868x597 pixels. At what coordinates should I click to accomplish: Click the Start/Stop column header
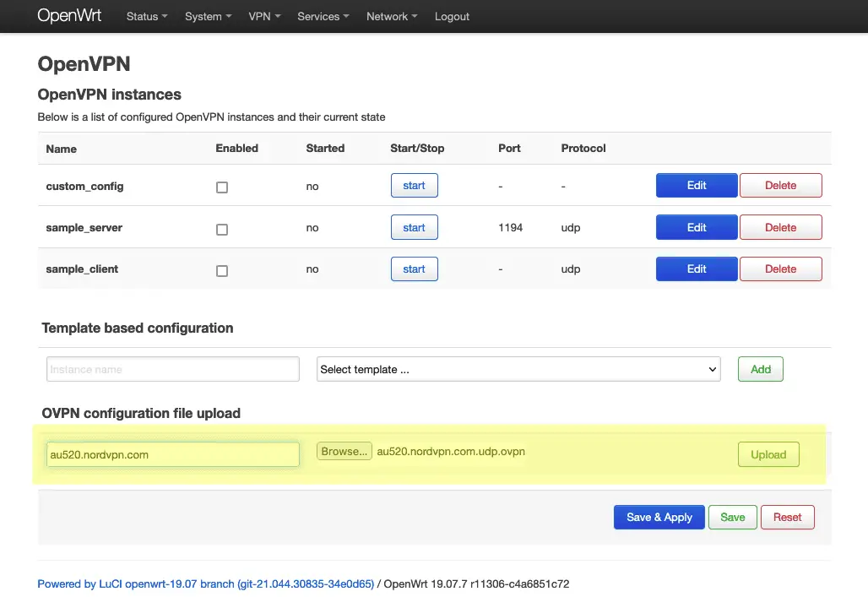(x=417, y=149)
